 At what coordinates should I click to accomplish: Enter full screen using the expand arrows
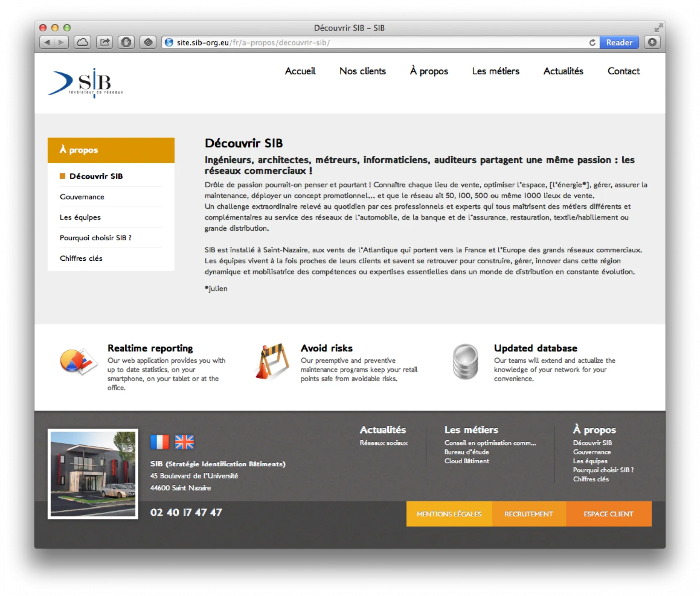[658, 28]
